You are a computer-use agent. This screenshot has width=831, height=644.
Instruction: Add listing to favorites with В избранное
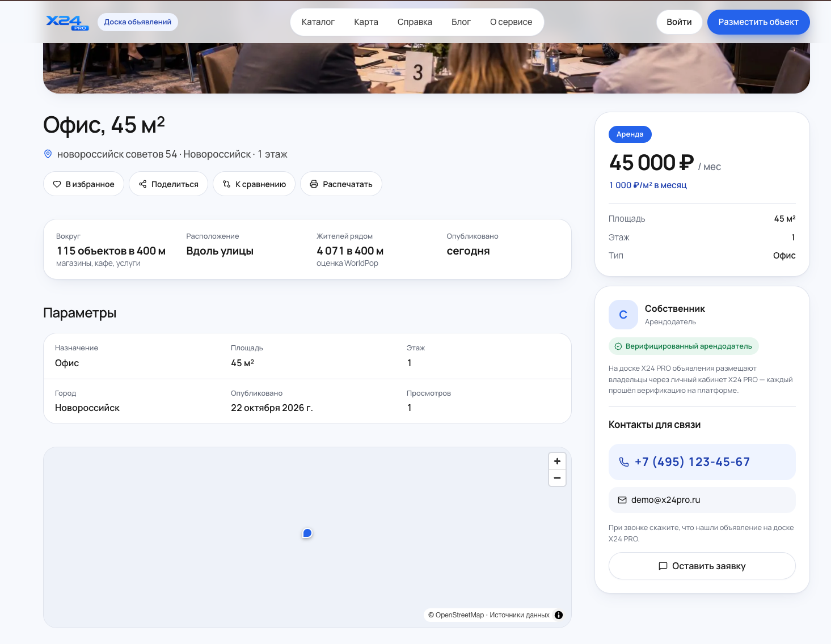(x=83, y=184)
